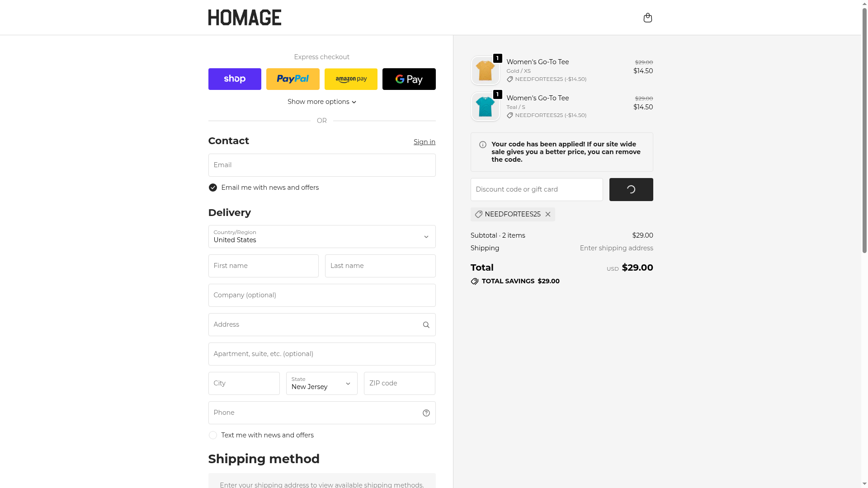The image size is (868, 488).
Task: Click the Sign in link
Action: pyautogui.click(x=424, y=142)
